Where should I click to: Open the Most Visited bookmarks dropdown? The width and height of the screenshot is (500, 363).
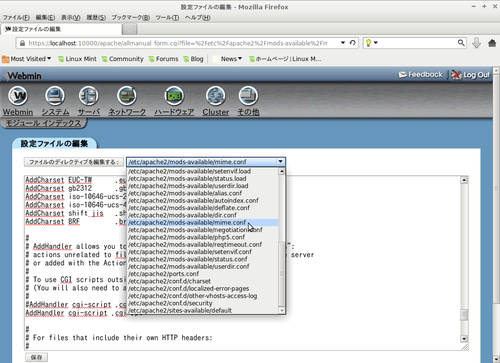(27, 59)
